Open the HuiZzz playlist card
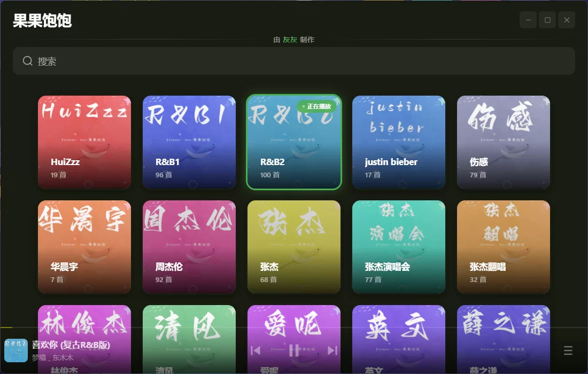 click(x=84, y=142)
